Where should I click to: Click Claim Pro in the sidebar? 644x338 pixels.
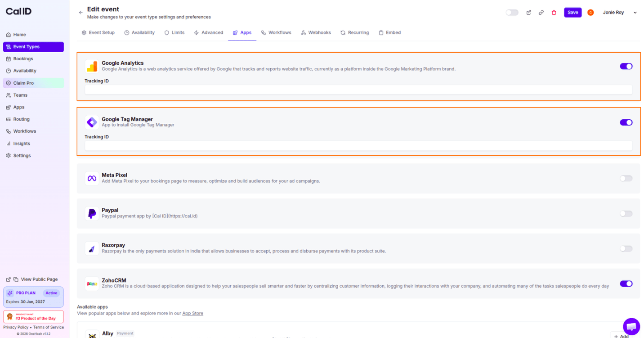tap(33, 83)
